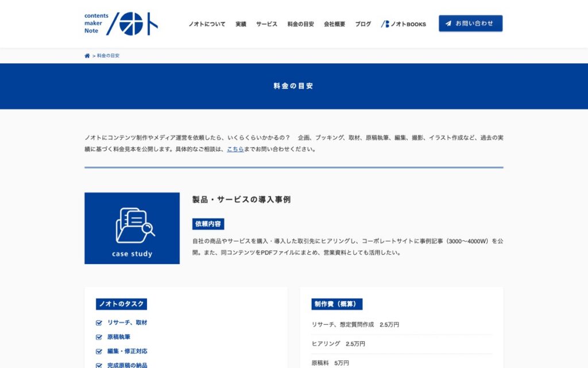The image size is (588, 368).
Task: Click the ノオトのタスク heading badge
Action: 121,304
